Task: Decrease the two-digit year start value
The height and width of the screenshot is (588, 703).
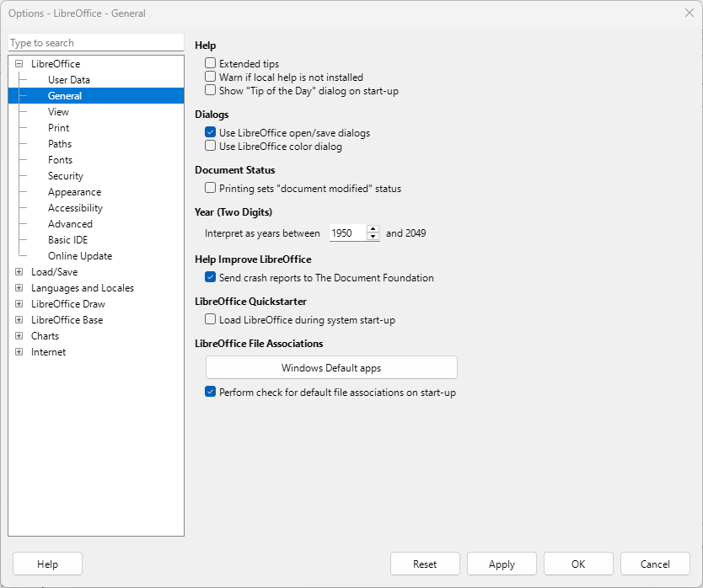Action: coord(373,237)
